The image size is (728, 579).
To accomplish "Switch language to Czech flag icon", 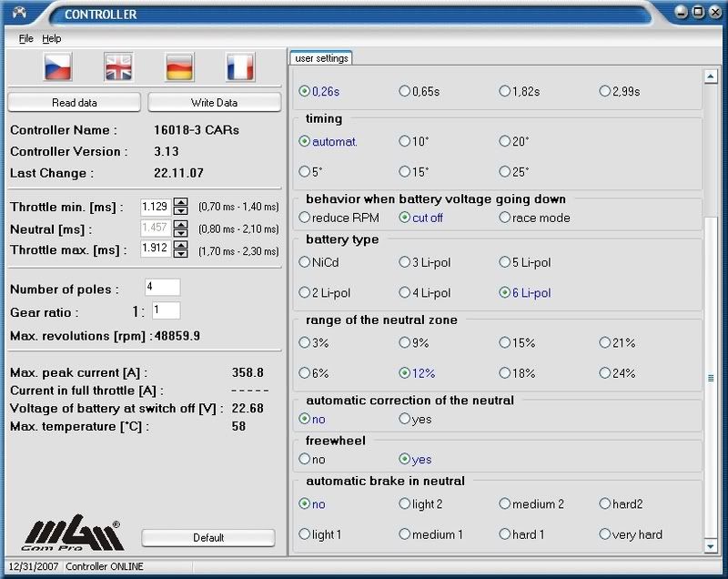I will click(59, 66).
